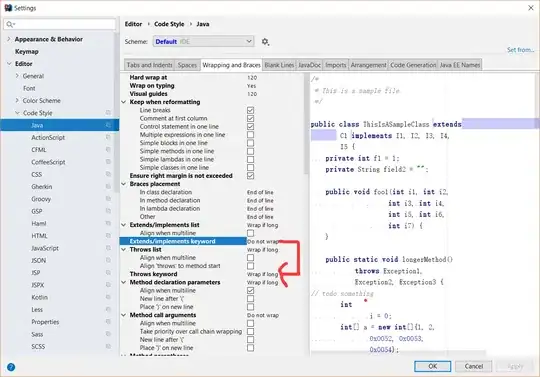Viewport: 540px width, 377px height.
Task: Click the search magnifier icon
Action: click(10, 24)
